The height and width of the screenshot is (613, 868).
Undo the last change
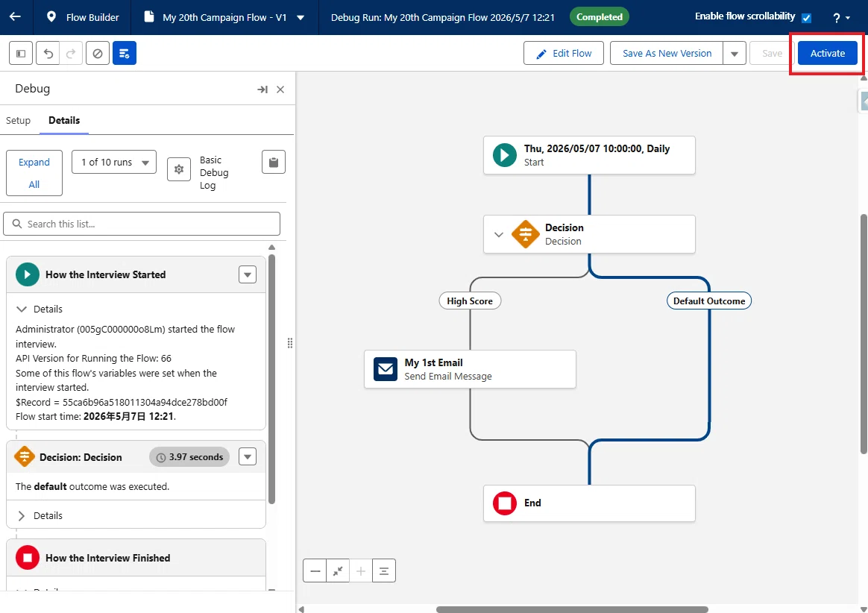(48, 53)
